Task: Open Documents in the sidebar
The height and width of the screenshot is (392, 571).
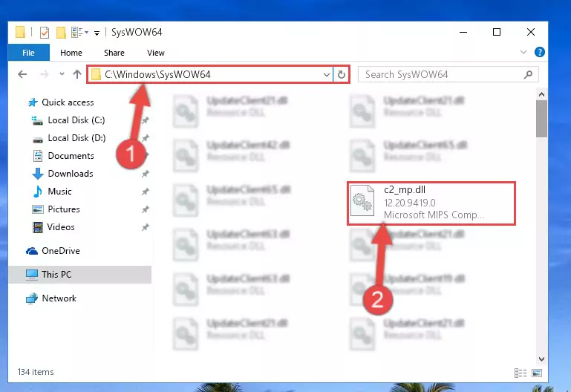Action: click(x=71, y=156)
